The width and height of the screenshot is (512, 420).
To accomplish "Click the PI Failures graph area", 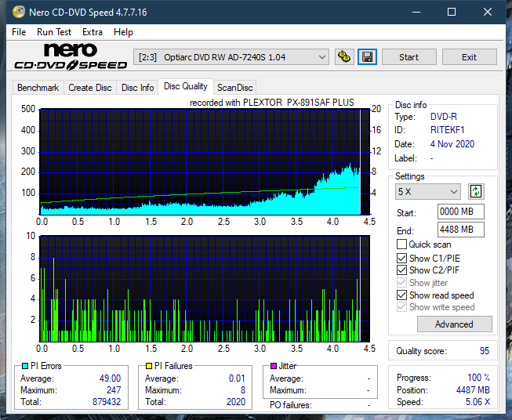I will click(205, 288).
